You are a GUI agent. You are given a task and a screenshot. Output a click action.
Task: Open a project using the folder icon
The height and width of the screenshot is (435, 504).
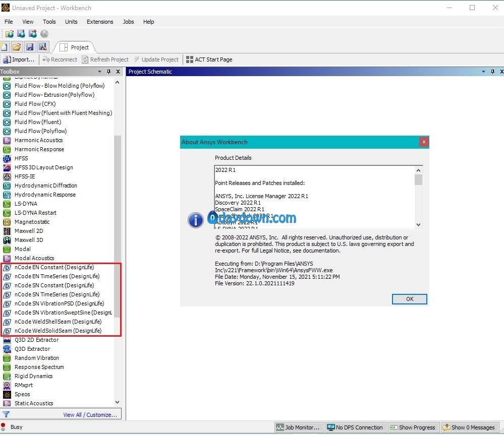point(17,47)
